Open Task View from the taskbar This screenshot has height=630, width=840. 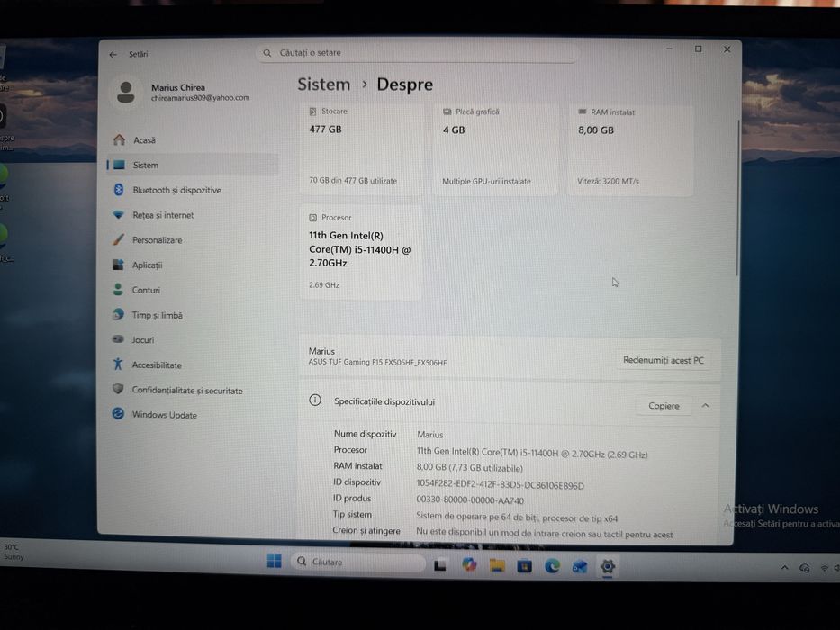point(440,565)
